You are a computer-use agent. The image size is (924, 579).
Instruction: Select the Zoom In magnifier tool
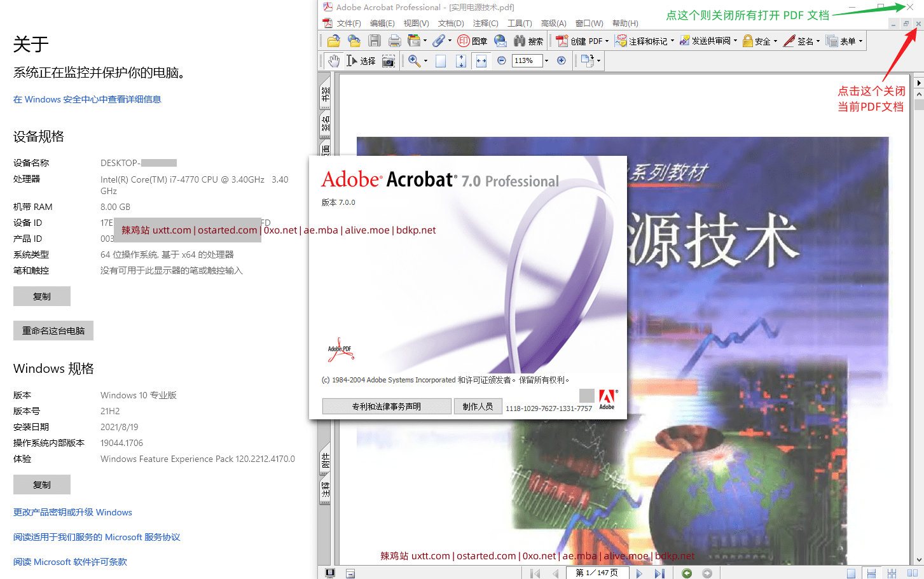click(x=414, y=60)
